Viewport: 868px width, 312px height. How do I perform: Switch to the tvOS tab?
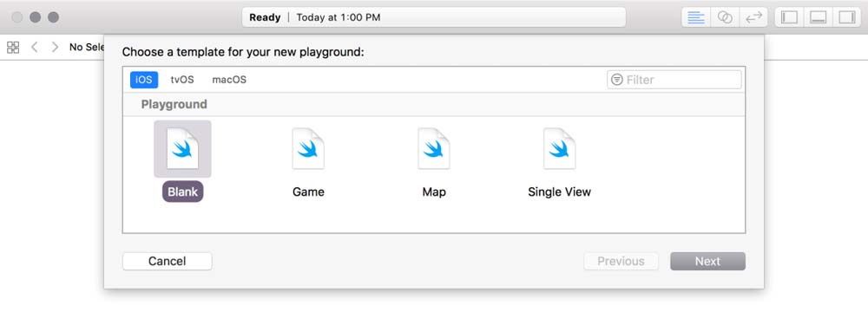(182, 80)
